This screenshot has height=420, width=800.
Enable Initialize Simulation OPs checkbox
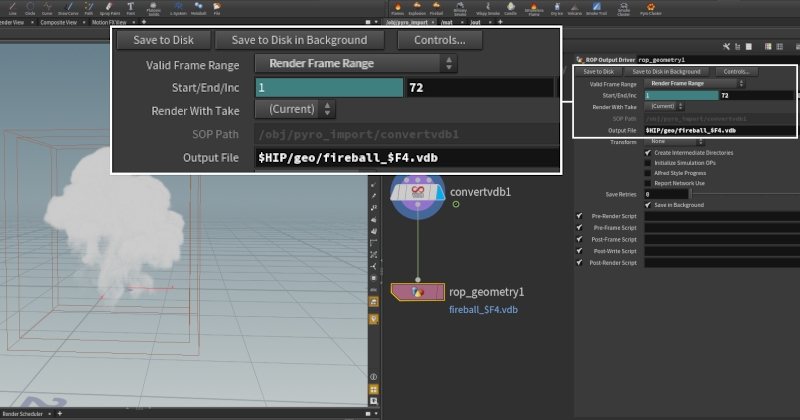(x=649, y=162)
